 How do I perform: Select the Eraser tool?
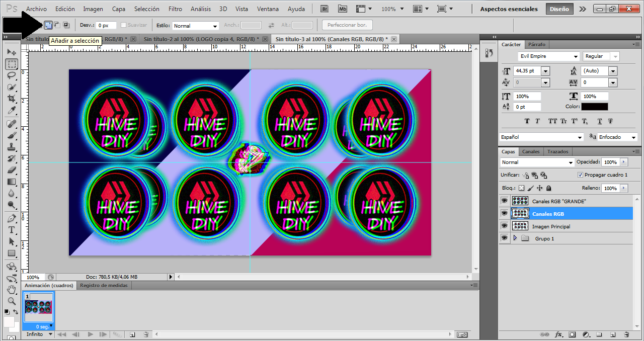pos(12,170)
